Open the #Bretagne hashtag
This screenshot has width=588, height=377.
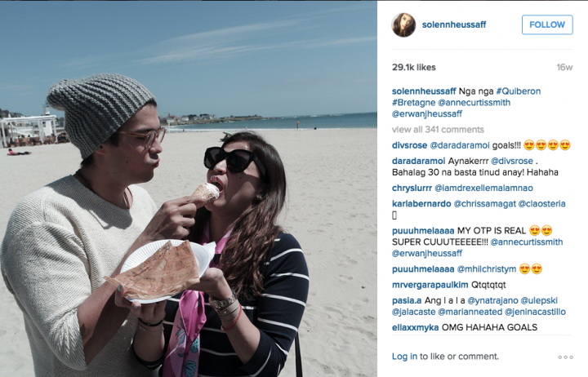click(413, 102)
